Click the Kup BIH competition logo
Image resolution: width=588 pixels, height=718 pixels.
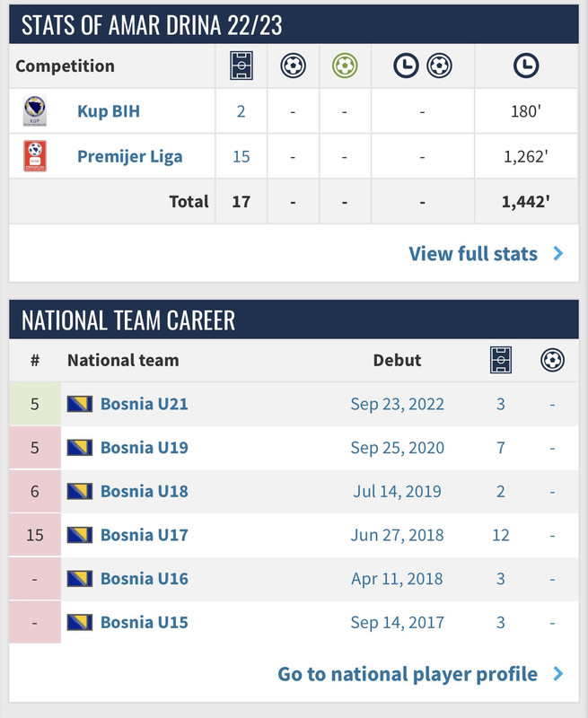click(35, 110)
